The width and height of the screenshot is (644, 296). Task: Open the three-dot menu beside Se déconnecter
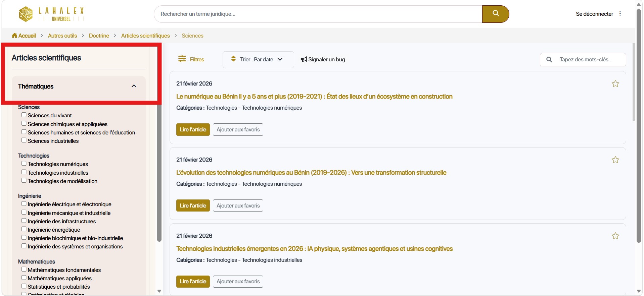(620, 14)
